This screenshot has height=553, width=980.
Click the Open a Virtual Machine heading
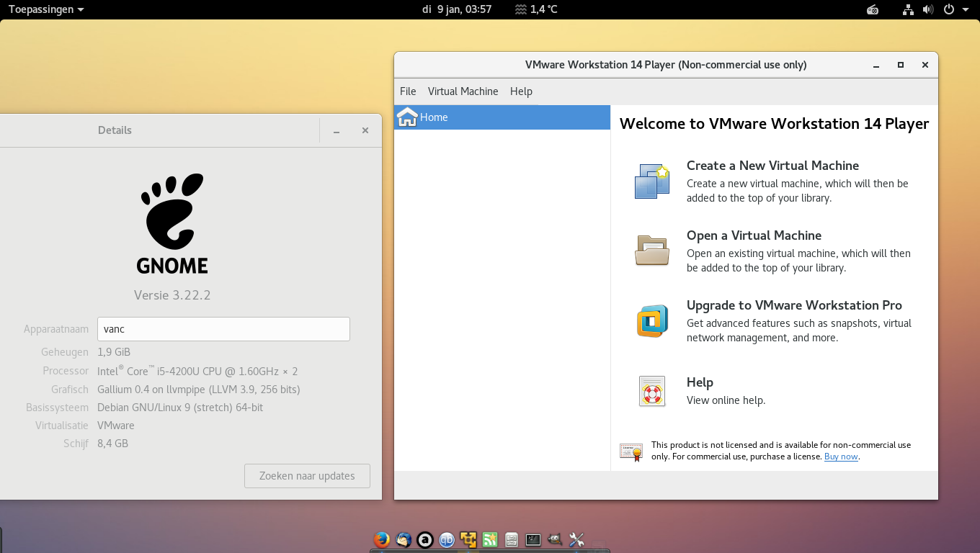(754, 235)
